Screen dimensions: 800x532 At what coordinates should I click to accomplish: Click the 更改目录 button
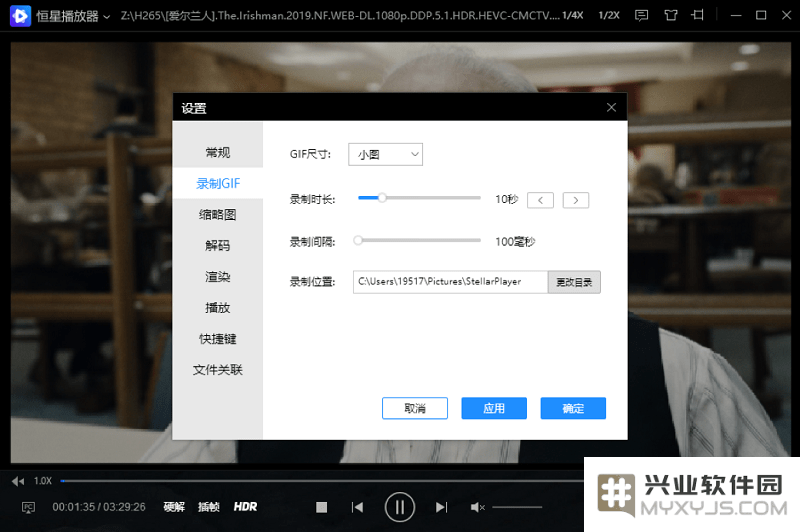574,282
